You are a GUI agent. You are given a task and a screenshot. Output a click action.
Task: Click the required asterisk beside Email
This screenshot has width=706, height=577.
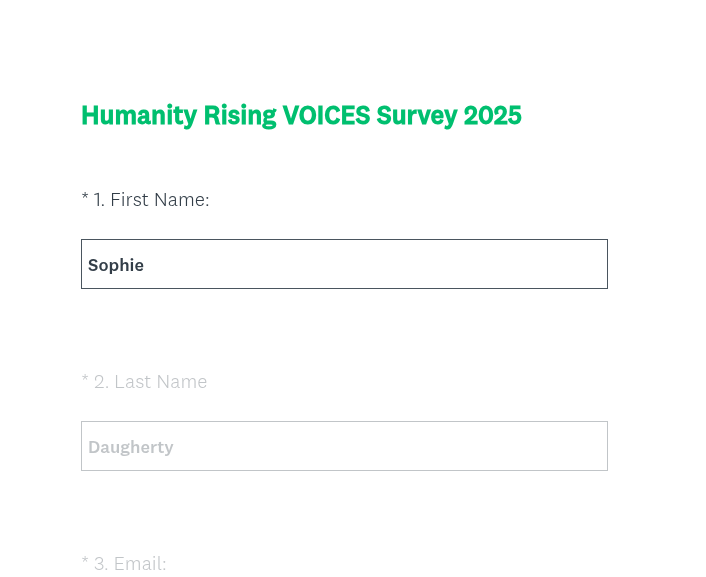pos(85,562)
